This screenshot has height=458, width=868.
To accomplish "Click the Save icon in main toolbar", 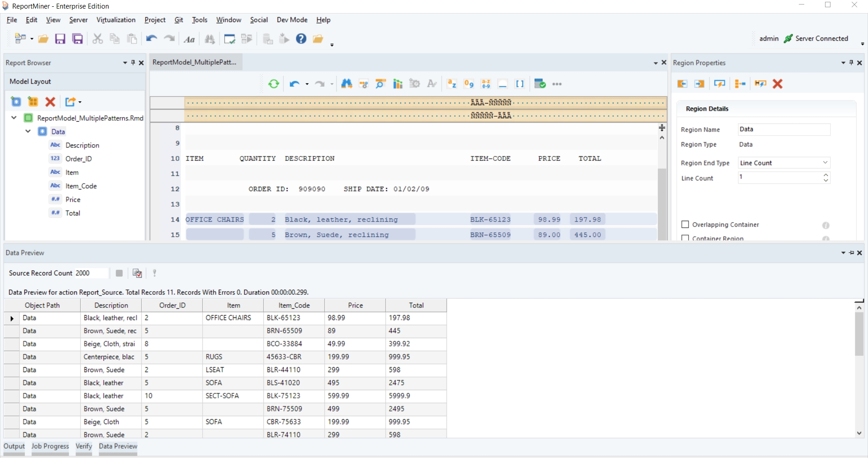I will (60, 39).
